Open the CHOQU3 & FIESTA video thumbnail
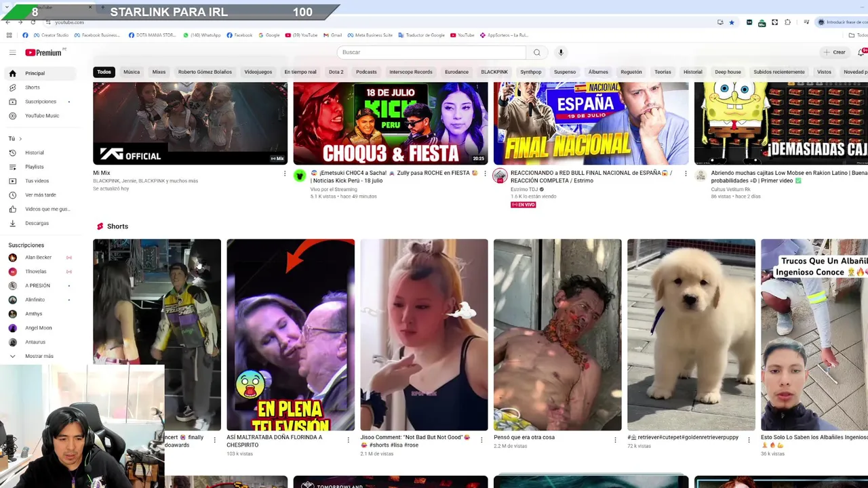The width and height of the screenshot is (868, 488). point(391,123)
